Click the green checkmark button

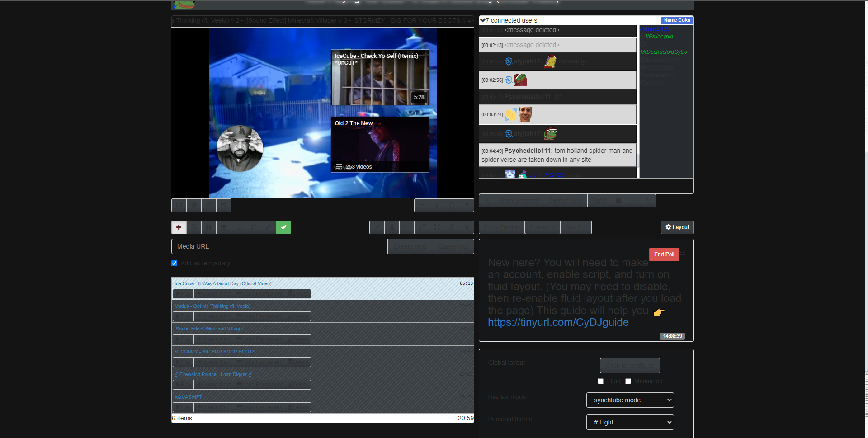tap(283, 227)
